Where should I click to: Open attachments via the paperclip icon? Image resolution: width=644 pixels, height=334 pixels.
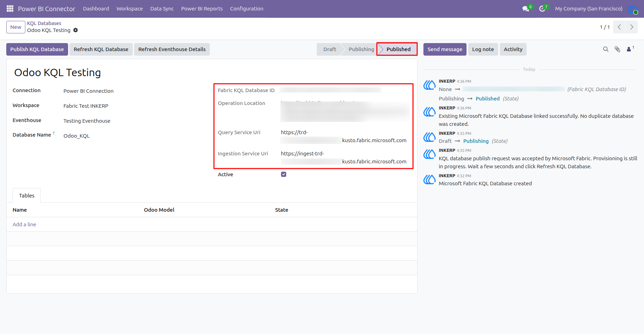617,49
